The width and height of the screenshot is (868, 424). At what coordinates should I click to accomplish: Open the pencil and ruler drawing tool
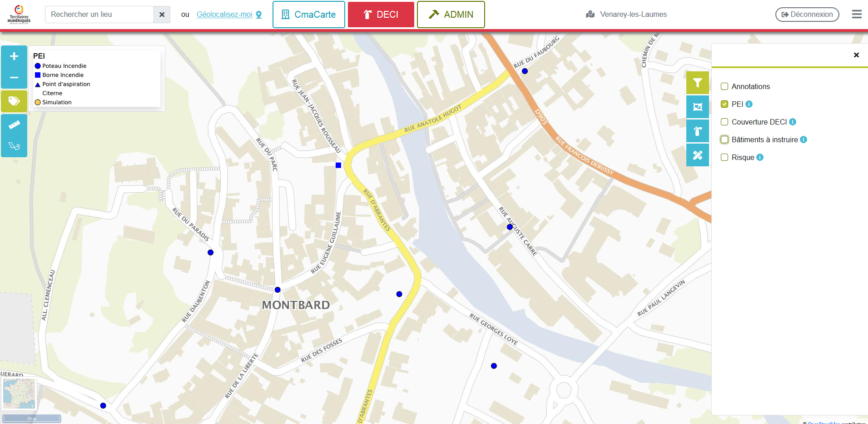click(697, 155)
